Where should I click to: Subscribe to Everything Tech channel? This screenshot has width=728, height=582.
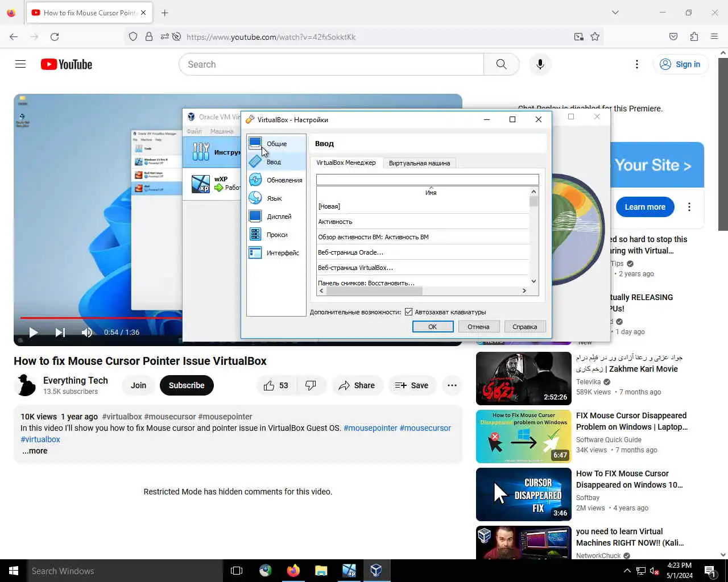coord(187,385)
